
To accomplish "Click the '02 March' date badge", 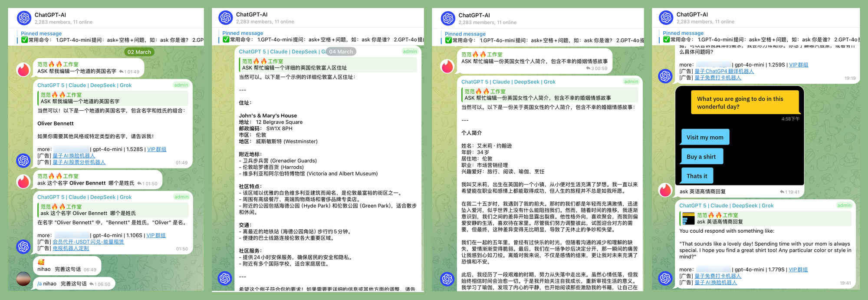I will click(x=139, y=52).
